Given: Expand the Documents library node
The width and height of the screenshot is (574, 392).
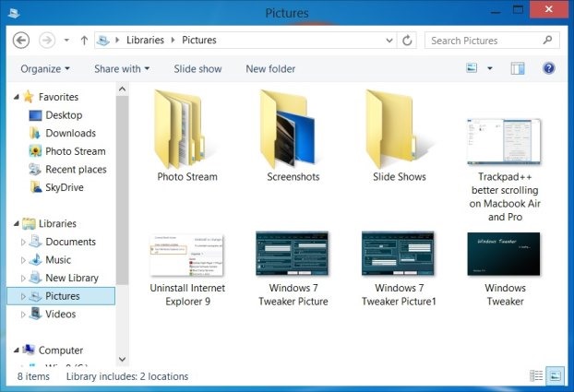Looking at the screenshot, I should (23, 242).
